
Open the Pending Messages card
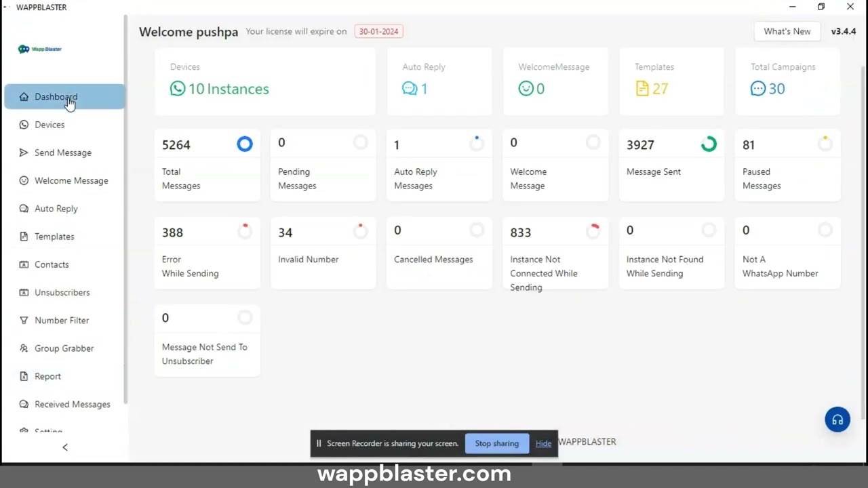(x=323, y=165)
